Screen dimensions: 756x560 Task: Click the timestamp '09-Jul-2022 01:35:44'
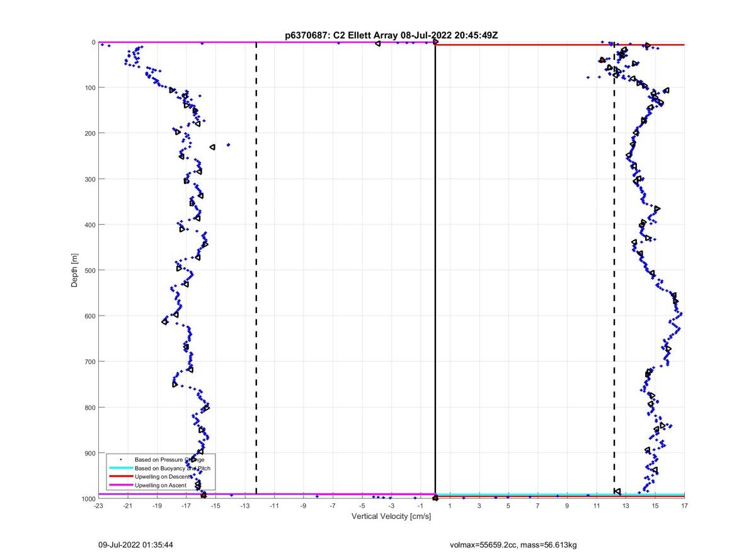click(x=135, y=544)
